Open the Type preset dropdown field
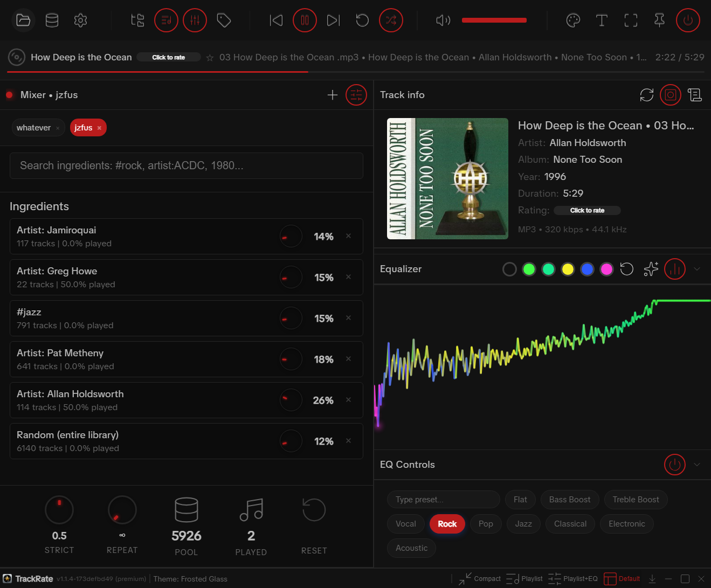 click(x=443, y=500)
